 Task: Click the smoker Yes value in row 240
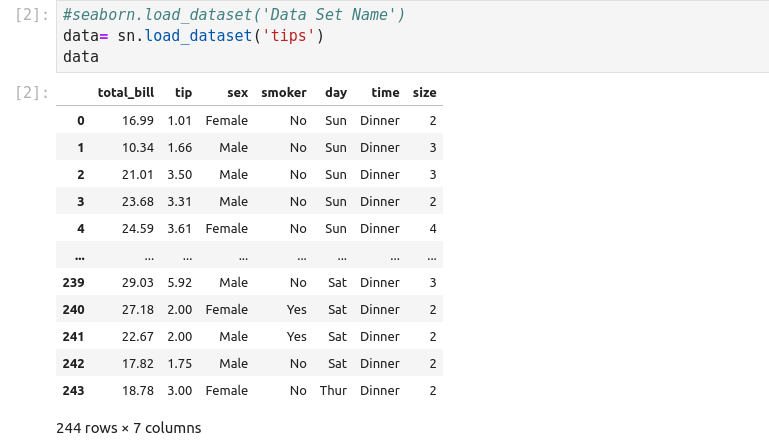click(296, 310)
